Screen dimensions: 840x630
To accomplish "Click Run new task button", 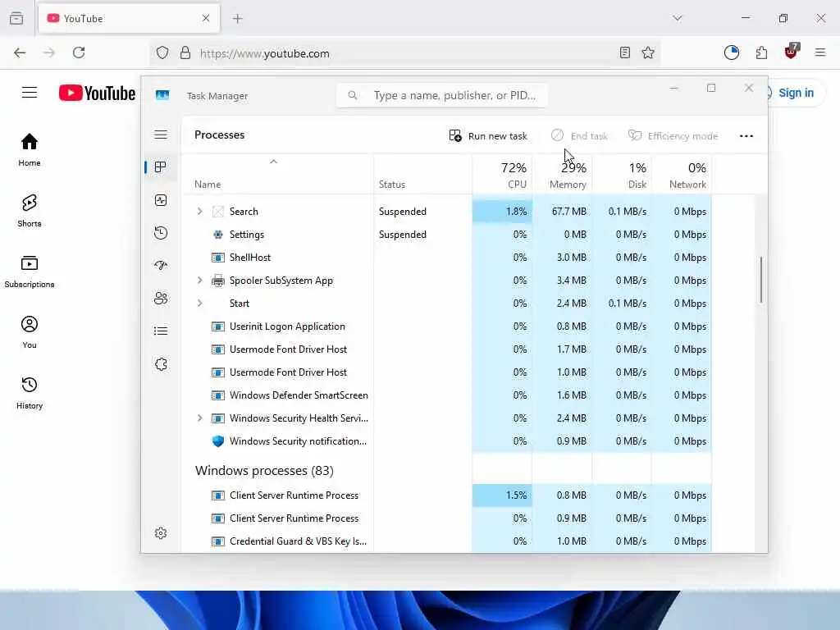I will pyautogui.click(x=488, y=136).
